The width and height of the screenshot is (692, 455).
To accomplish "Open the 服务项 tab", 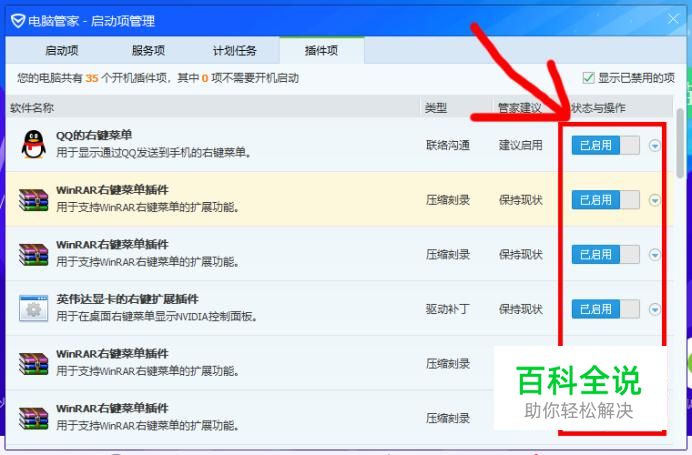I will pos(148,51).
